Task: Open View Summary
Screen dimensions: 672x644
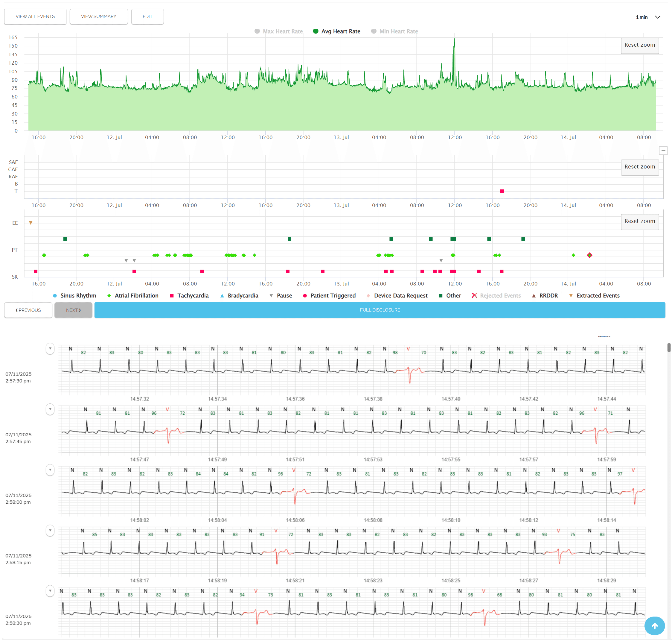Action: [x=99, y=16]
